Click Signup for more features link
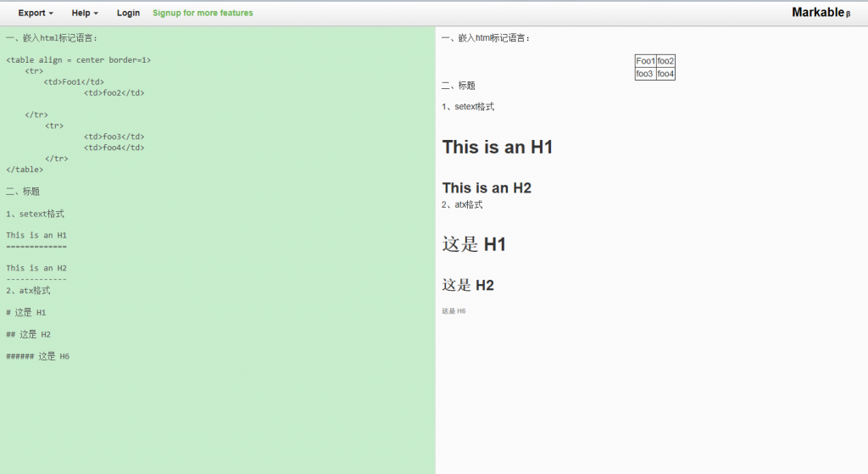This screenshot has height=474, width=868. click(203, 13)
